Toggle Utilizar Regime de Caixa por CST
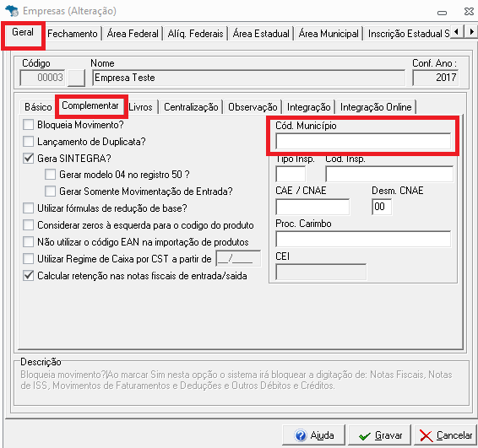The width and height of the screenshot is (478, 448). (29, 258)
